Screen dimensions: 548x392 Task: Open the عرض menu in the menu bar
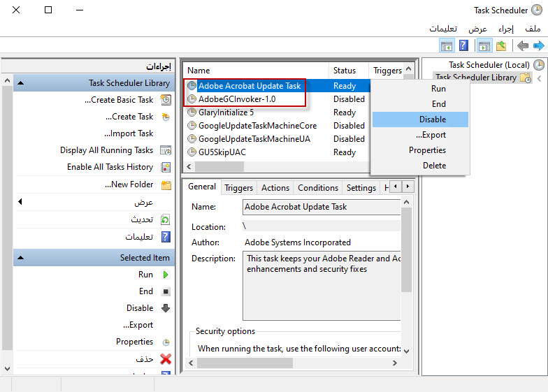pyautogui.click(x=478, y=28)
